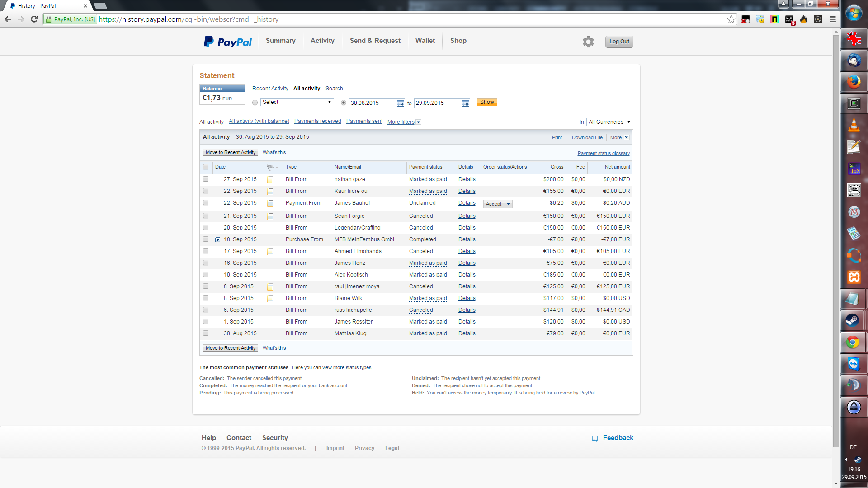This screenshot has height=488, width=868.
Task: Expand the 18. Sep 2015 purchase row
Action: pyautogui.click(x=217, y=240)
